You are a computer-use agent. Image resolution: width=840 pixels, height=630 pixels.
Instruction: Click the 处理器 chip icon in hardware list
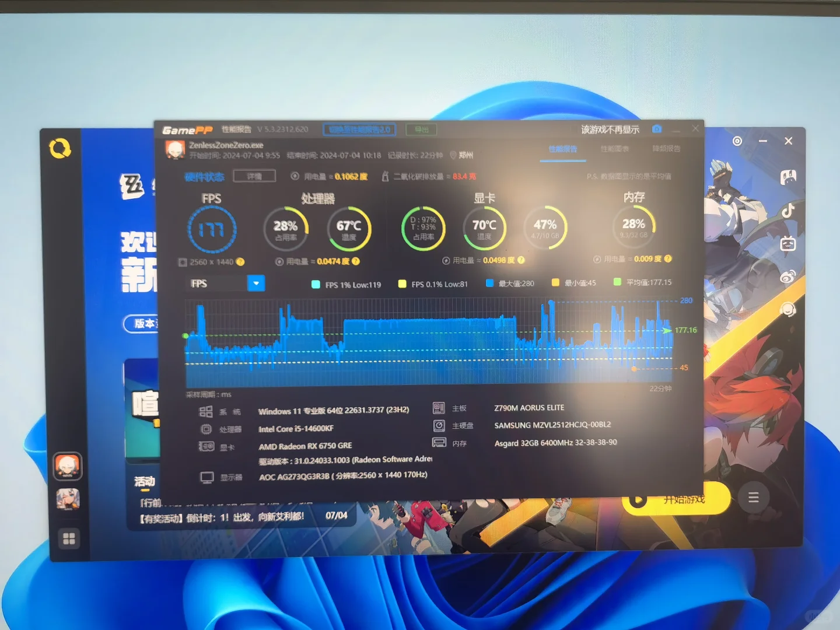[x=206, y=429]
